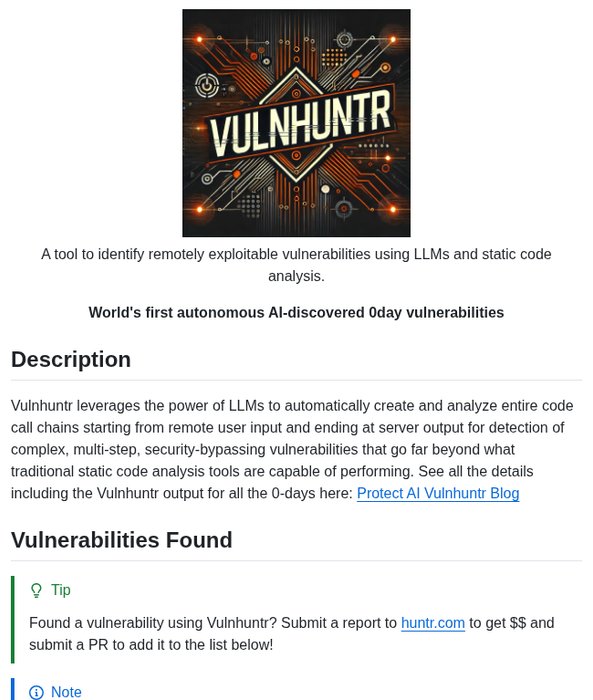Screen dimensions: 593x700
Task: Click the crosshair target at logo's top
Action: [x=344, y=40]
